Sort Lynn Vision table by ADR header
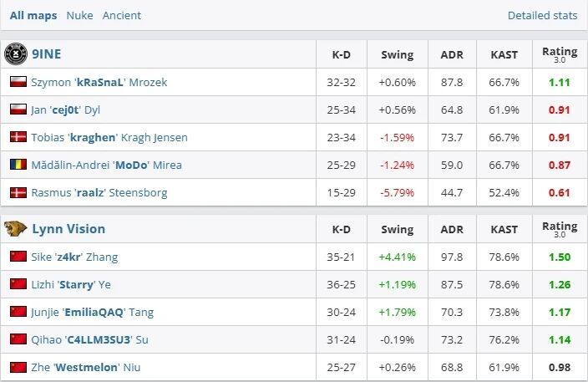Viewport: 588px width, 382px height. [452, 229]
